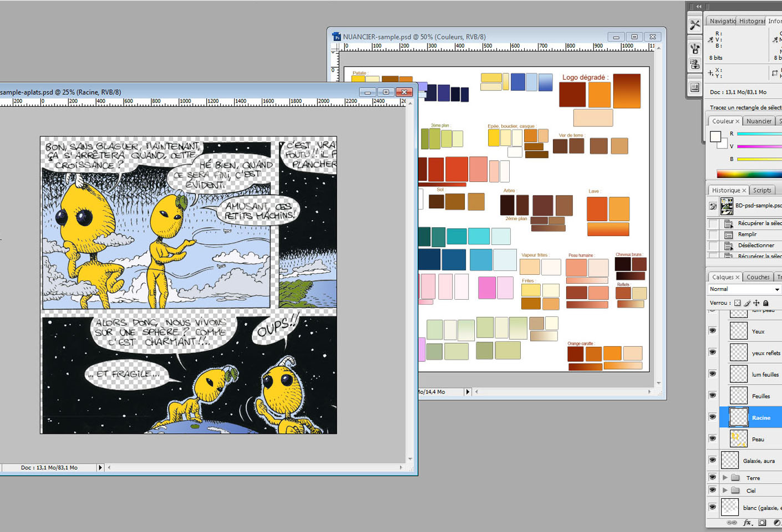The height and width of the screenshot is (532, 782).
Task: Click the brushes panel dock icon
Action: click(695, 48)
